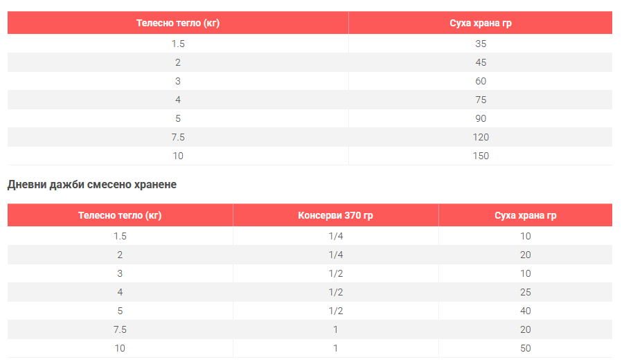
Task: Select the 90 dry food cell
Action: coord(480,118)
